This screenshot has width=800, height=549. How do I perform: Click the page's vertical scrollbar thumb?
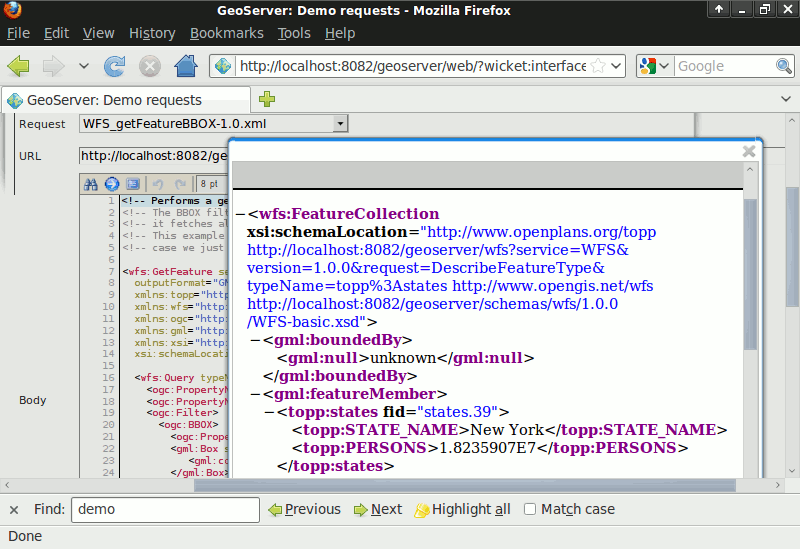pyautogui.click(x=792, y=247)
